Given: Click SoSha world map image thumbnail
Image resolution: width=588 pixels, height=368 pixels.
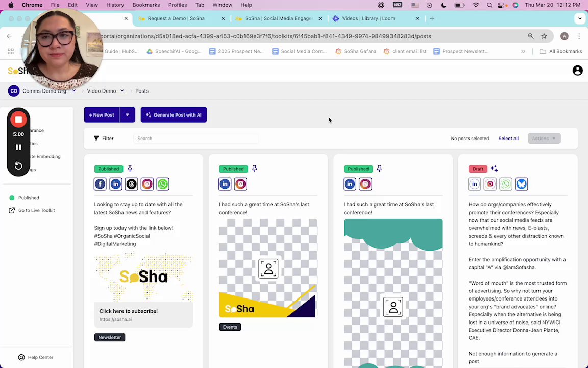Looking at the screenshot, I should point(143,277).
